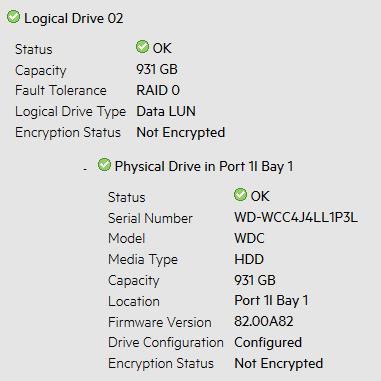The height and width of the screenshot is (381, 381).
Task: Click the Configured drive configuration value
Action: point(268,342)
